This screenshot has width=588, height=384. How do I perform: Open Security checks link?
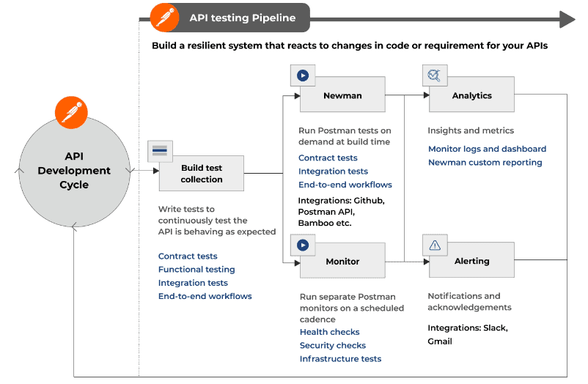pos(333,345)
